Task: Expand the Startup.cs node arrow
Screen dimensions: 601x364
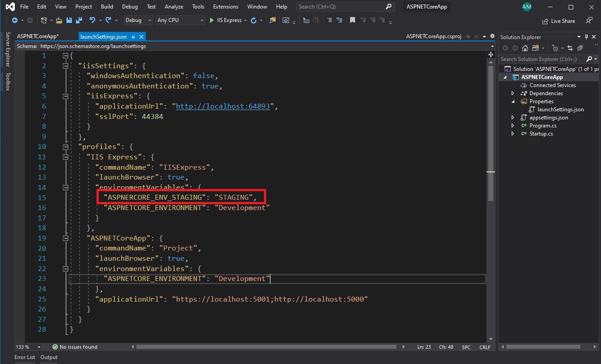Action: [x=513, y=134]
